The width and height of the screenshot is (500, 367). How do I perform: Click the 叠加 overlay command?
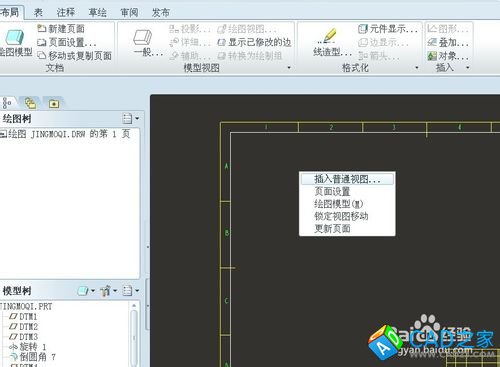[448, 42]
